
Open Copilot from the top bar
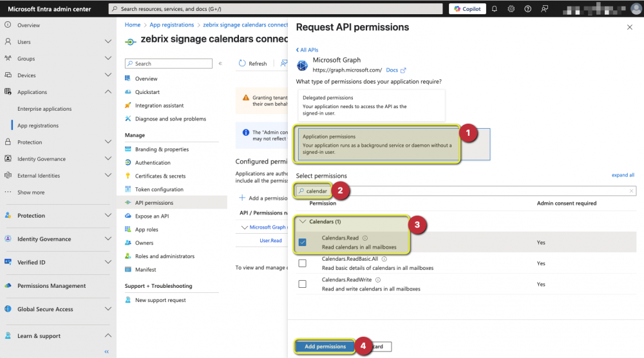tap(468, 8)
